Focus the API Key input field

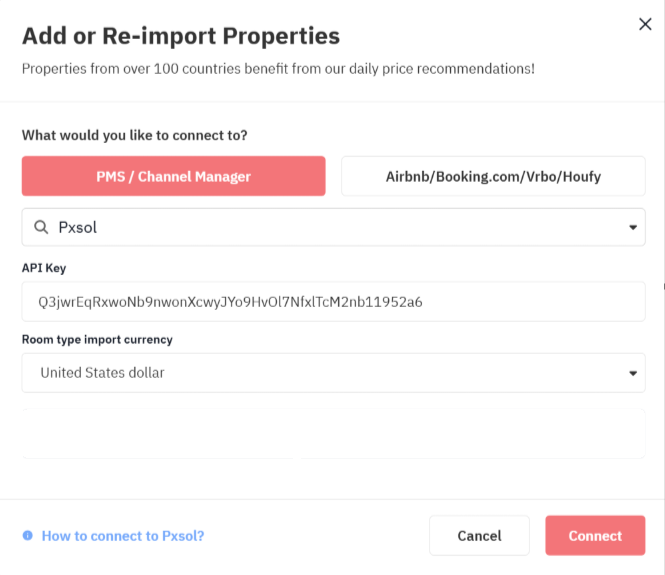point(333,301)
